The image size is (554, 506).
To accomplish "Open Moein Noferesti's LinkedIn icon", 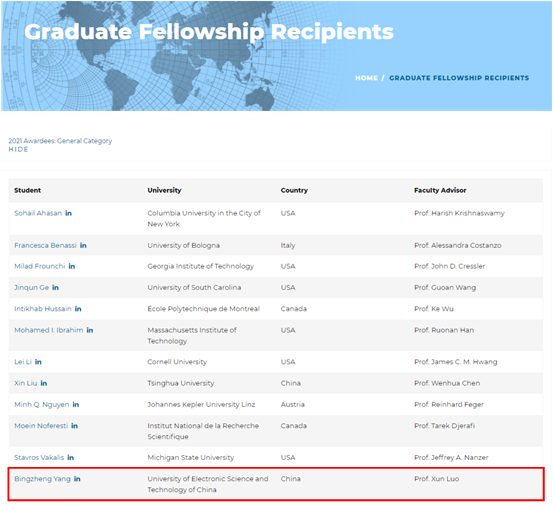I will (75, 426).
